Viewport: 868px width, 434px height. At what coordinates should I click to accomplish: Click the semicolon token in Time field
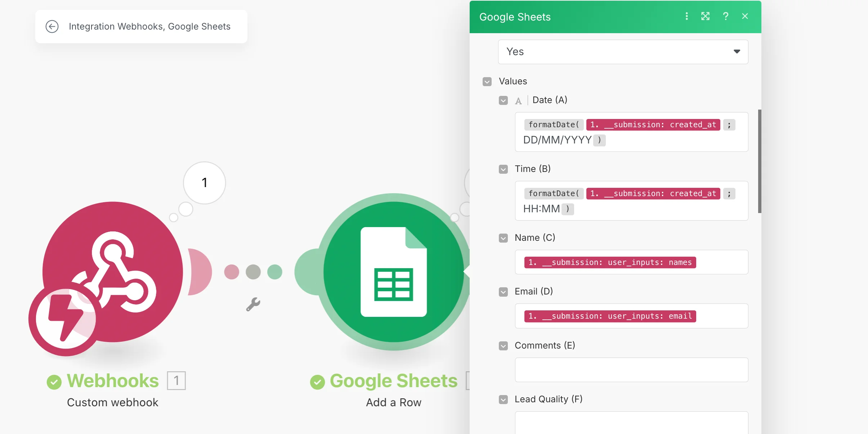(x=729, y=194)
